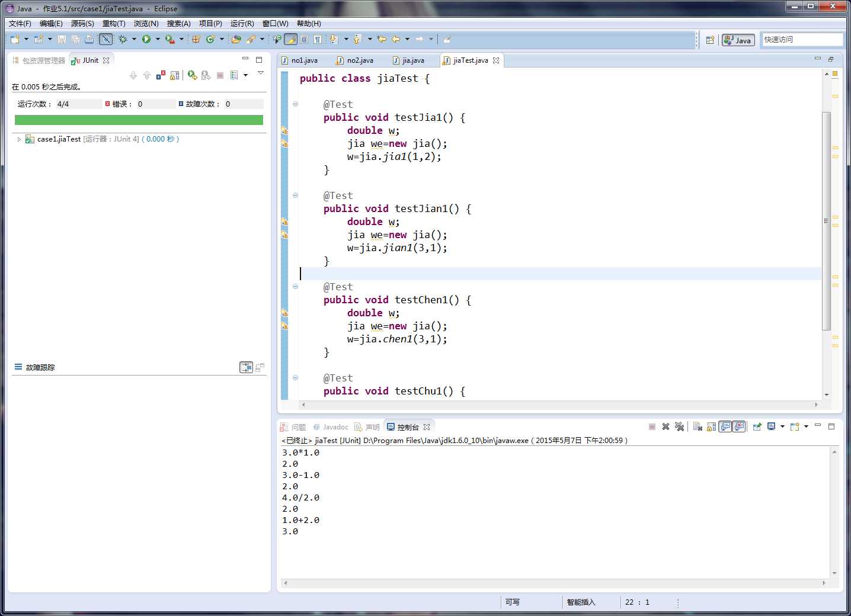The height and width of the screenshot is (616, 851).
Task: Click the New Java Class toolbar icon
Action: (x=210, y=39)
